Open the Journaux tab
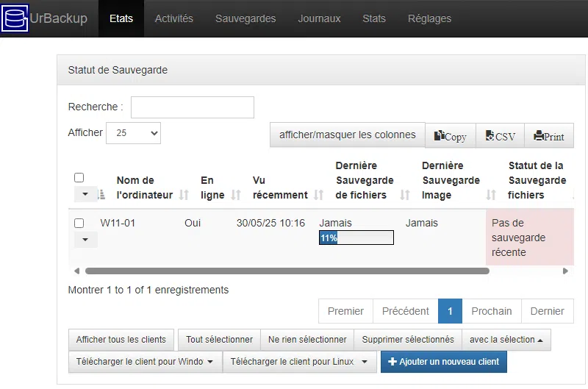Screen dimensions: 588x389 (319, 18)
